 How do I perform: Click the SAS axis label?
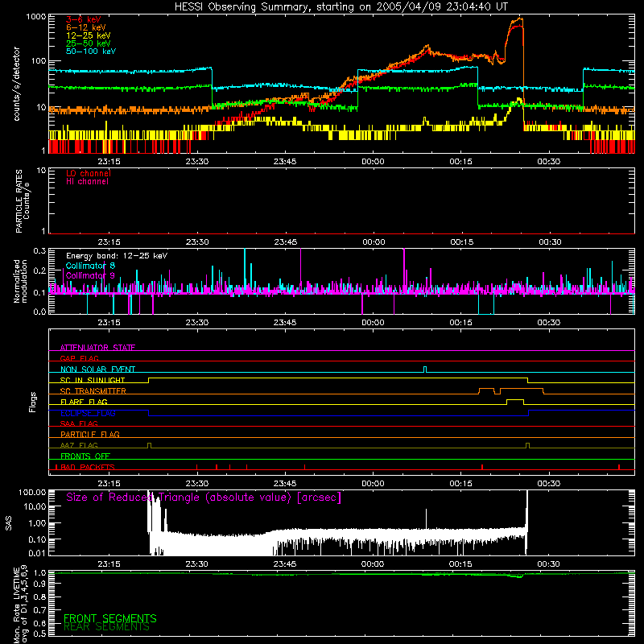tap(9, 523)
